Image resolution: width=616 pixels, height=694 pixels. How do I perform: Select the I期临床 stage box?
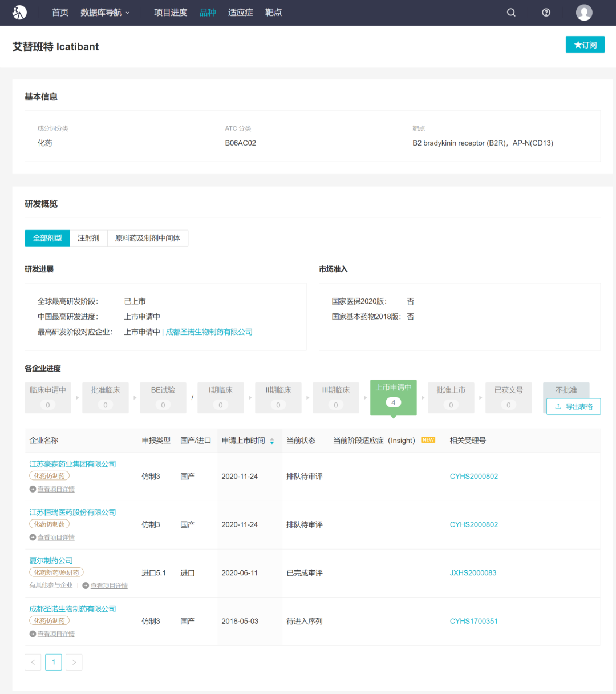tap(221, 397)
